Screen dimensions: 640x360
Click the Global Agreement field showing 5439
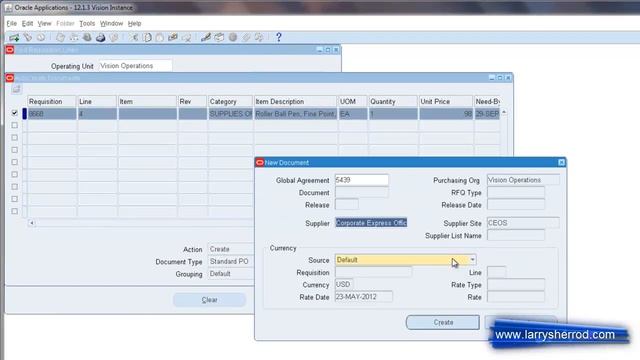(x=362, y=180)
